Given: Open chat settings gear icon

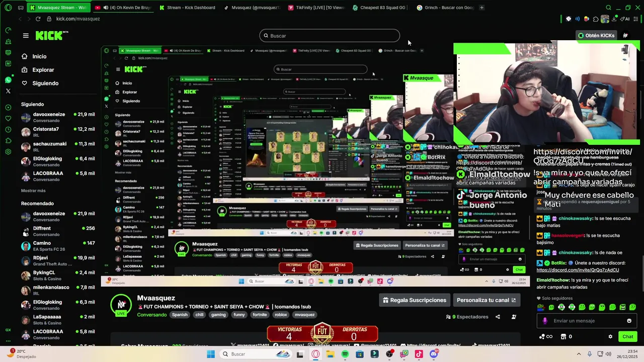Looking at the screenshot, I should pyautogui.click(x=610, y=337).
